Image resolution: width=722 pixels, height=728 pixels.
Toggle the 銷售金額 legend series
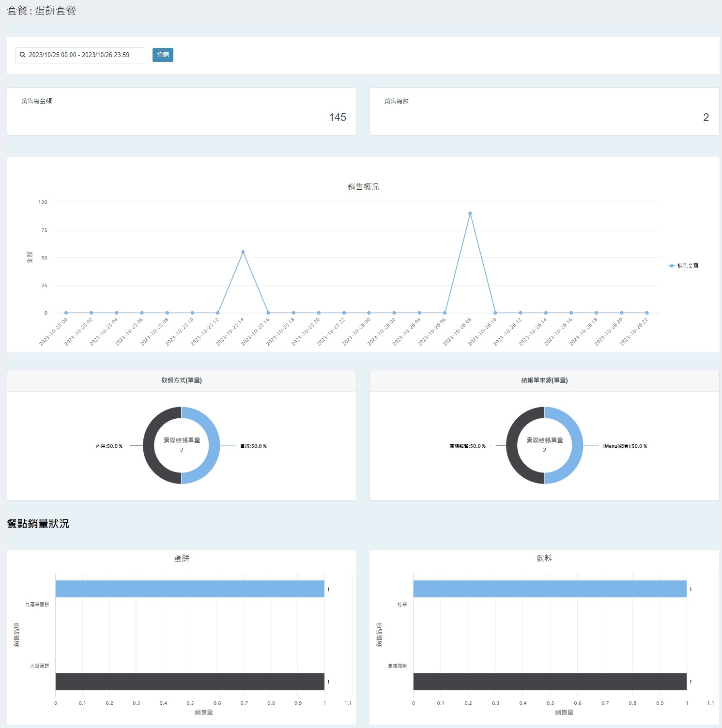[x=683, y=266]
